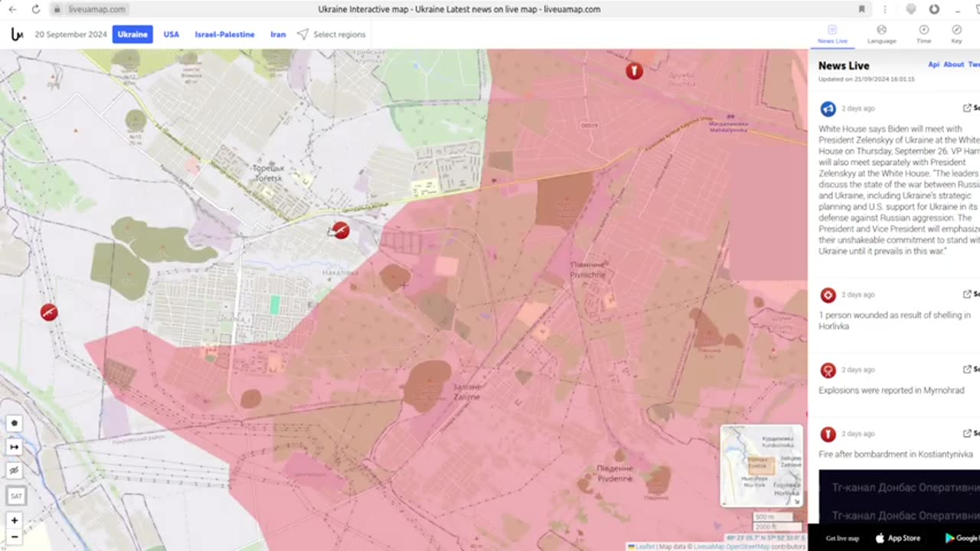
Task: Click the lock icon beside liveuamap.com
Action: [x=57, y=9]
